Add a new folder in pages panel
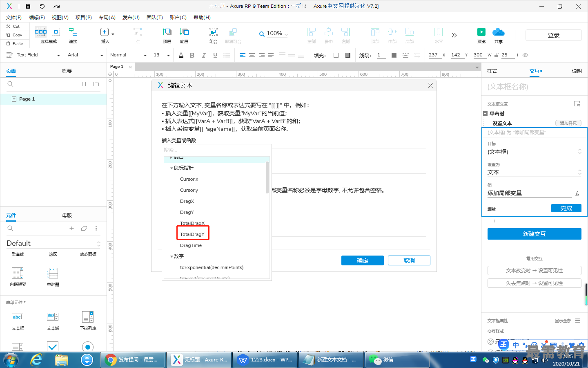 [x=96, y=84]
